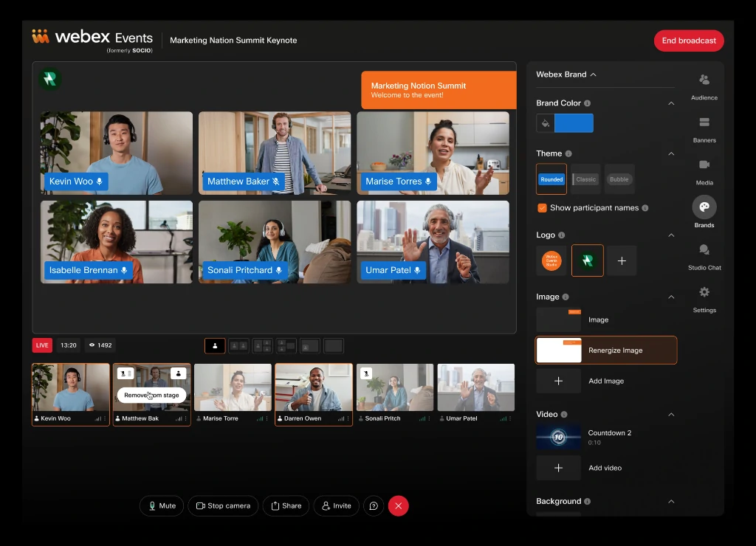Click the End broadcast button

[x=688, y=41]
